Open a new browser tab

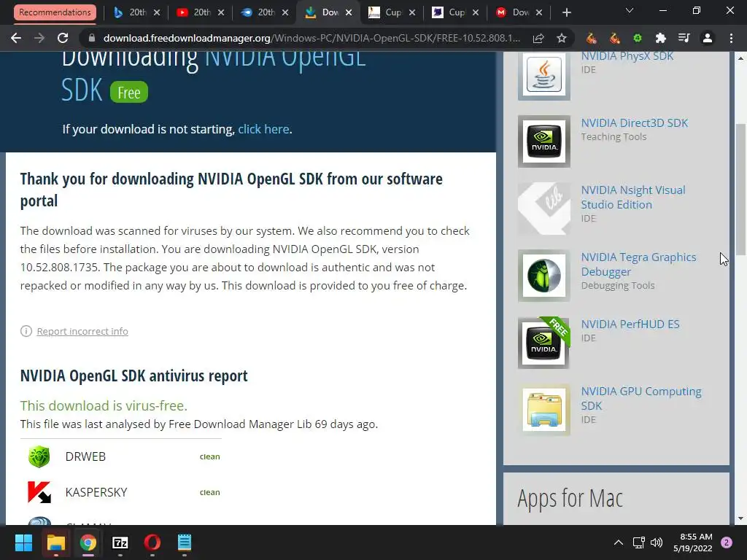click(x=566, y=12)
